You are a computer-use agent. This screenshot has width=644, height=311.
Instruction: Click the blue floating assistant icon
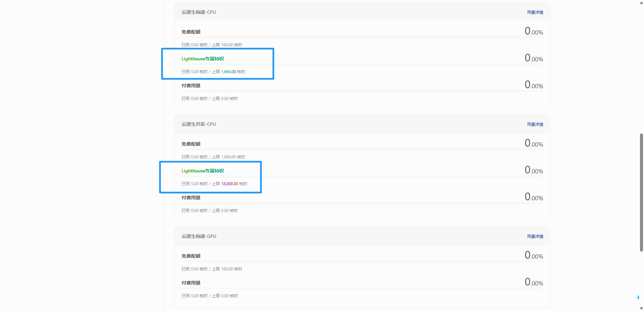coord(637,297)
